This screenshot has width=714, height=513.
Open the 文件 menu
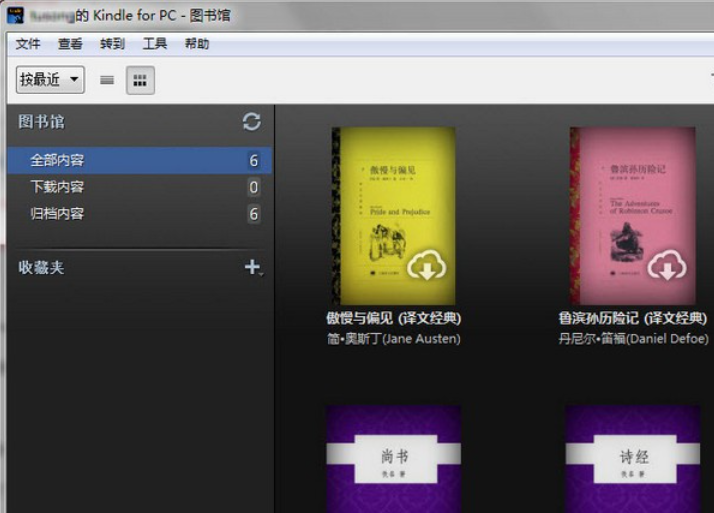tap(28, 44)
